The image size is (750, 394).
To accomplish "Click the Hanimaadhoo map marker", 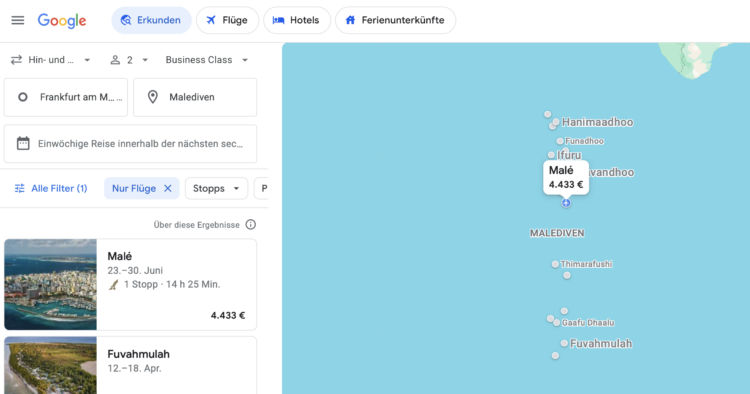I will [556, 122].
